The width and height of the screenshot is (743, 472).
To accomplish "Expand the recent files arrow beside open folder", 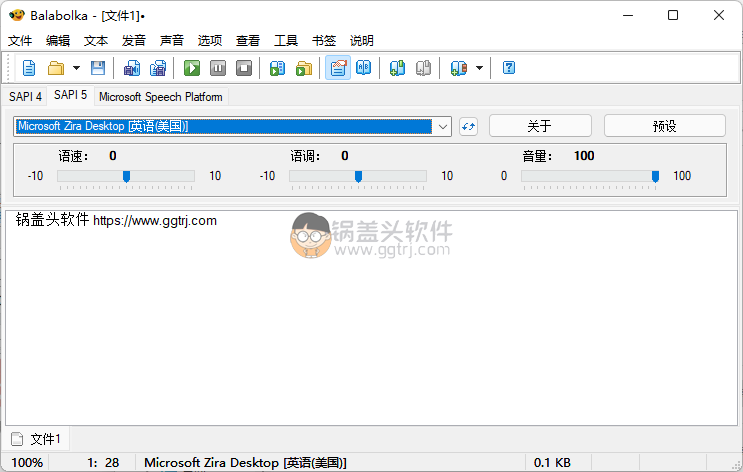I will [76, 68].
